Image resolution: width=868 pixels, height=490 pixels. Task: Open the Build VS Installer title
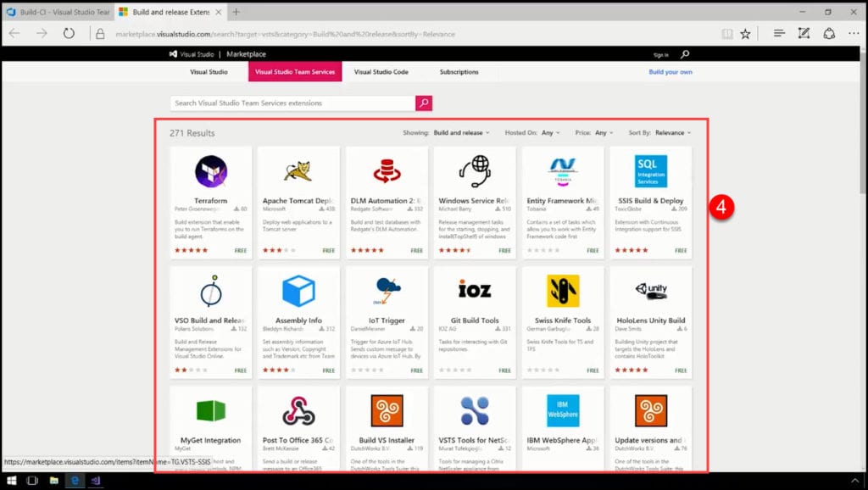point(387,440)
